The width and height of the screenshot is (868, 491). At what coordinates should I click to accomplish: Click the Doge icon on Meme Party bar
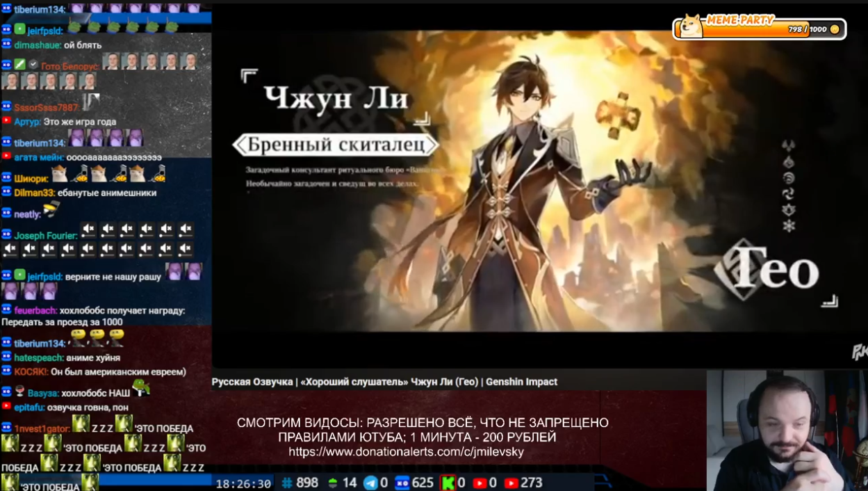[691, 26]
